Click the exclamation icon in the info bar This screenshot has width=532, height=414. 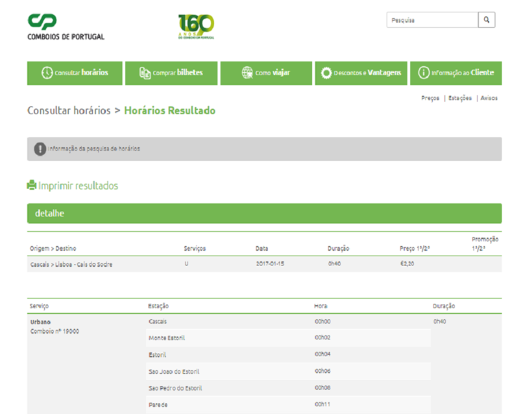pyautogui.click(x=40, y=149)
